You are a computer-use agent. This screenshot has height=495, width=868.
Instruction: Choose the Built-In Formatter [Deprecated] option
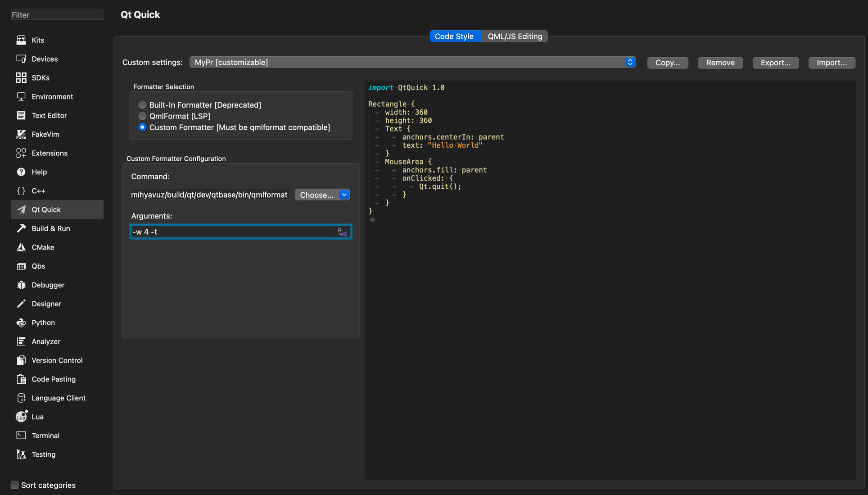[x=142, y=104]
